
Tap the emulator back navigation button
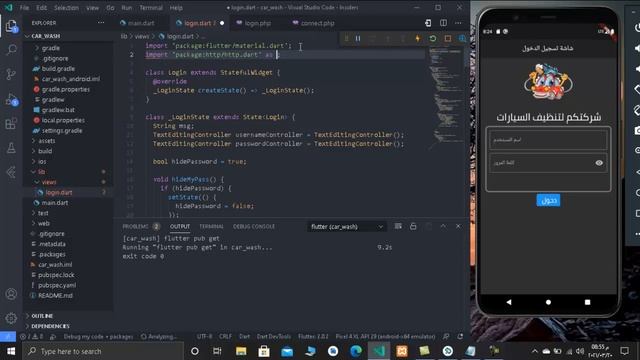tap(509, 302)
